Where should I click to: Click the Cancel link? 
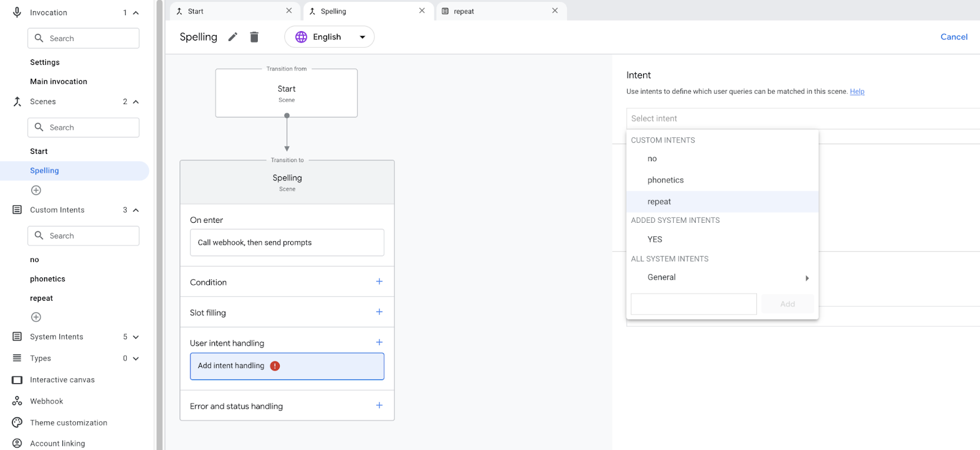[954, 37]
